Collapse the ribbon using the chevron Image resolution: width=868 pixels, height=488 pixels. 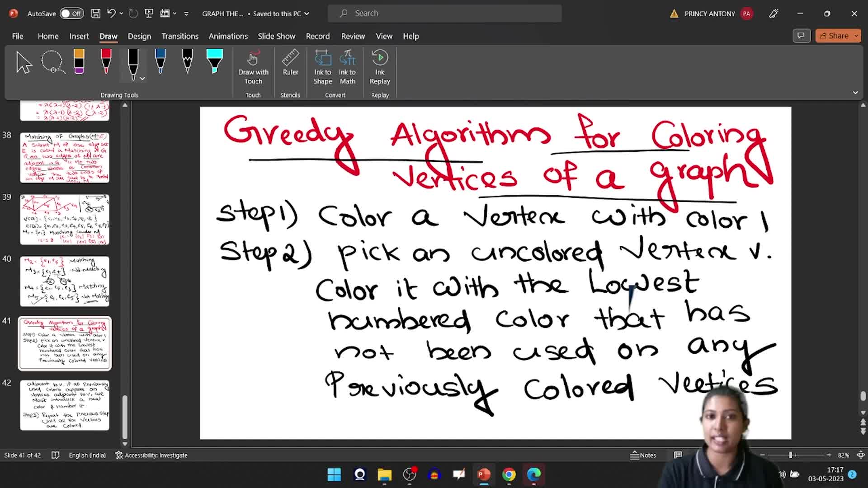click(855, 93)
